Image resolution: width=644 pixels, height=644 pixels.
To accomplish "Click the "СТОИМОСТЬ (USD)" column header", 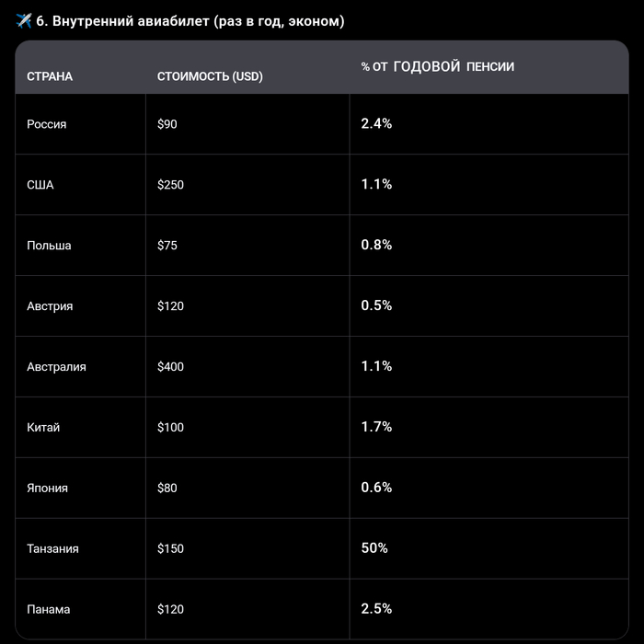I will pos(210,76).
